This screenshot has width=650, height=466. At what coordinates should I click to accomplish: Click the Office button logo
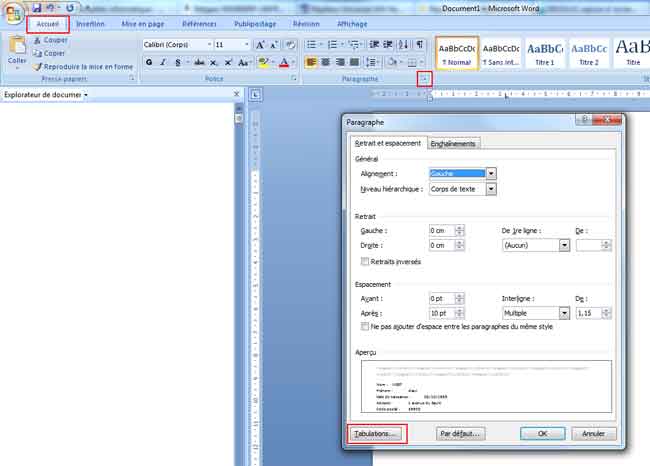tap(13, 20)
